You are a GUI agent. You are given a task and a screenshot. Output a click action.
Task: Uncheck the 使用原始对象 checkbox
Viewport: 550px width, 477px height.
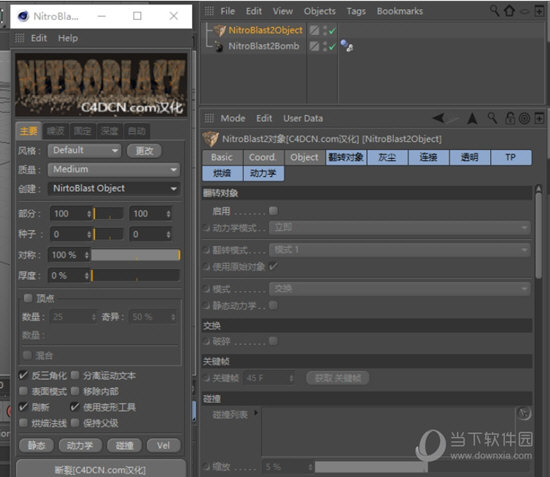[x=273, y=266]
